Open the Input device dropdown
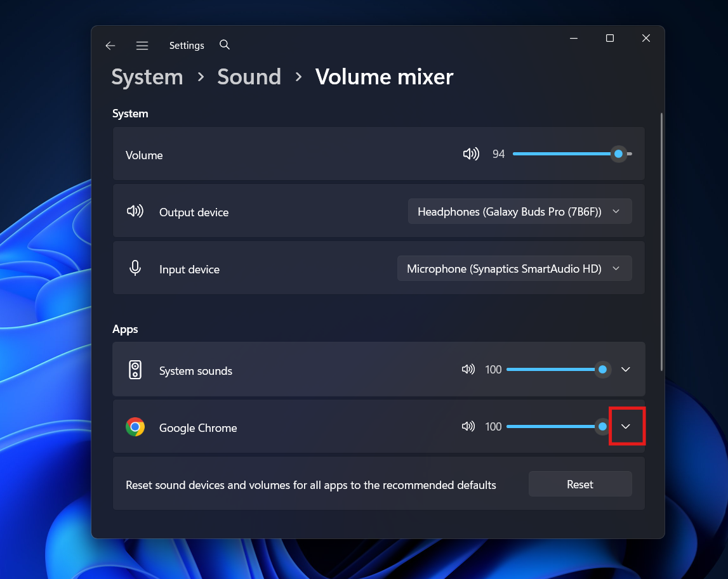Image resolution: width=728 pixels, height=579 pixels. pos(514,268)
